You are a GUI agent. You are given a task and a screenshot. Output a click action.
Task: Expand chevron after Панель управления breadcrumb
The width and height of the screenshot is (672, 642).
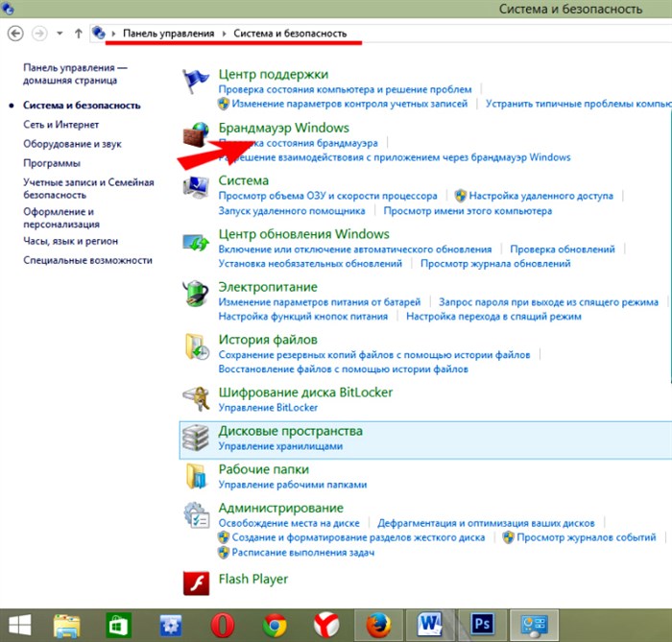pos(224,34)
